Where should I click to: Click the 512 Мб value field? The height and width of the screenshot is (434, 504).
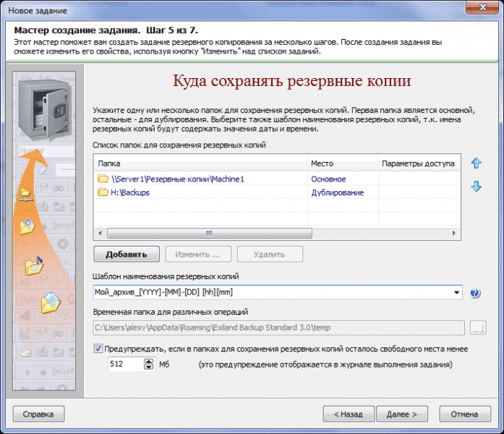point(126,364)
